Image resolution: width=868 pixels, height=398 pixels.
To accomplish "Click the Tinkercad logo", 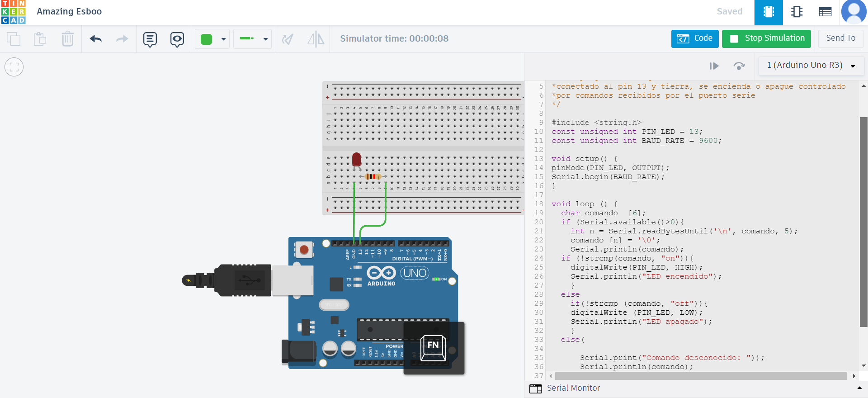I will coord(14,12).
